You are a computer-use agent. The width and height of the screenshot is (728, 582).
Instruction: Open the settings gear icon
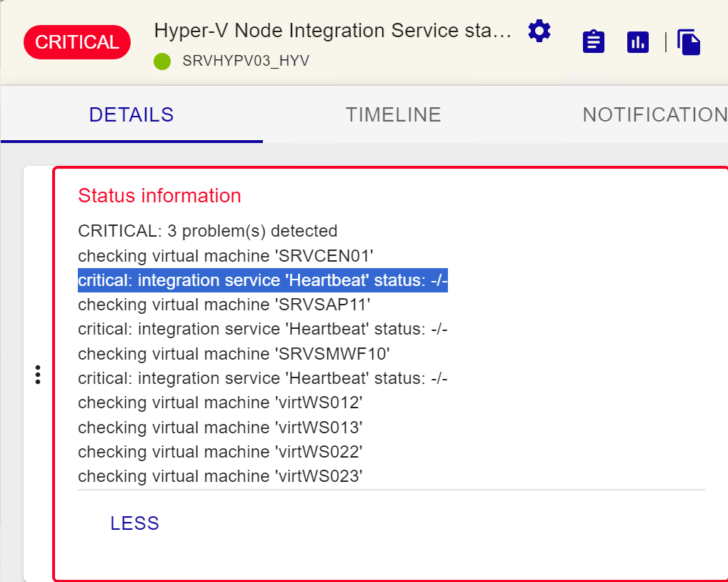pyautogui.click(x=539, y=31)
